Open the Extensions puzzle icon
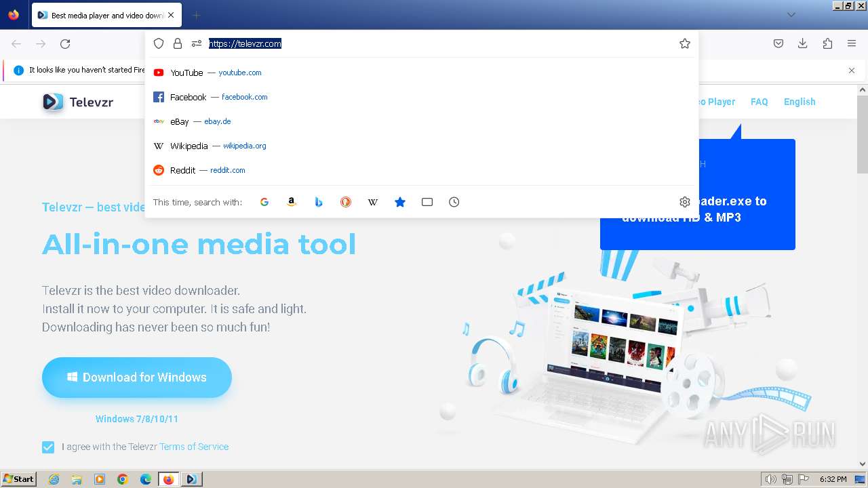868x488 pixels. click(827, 43)
